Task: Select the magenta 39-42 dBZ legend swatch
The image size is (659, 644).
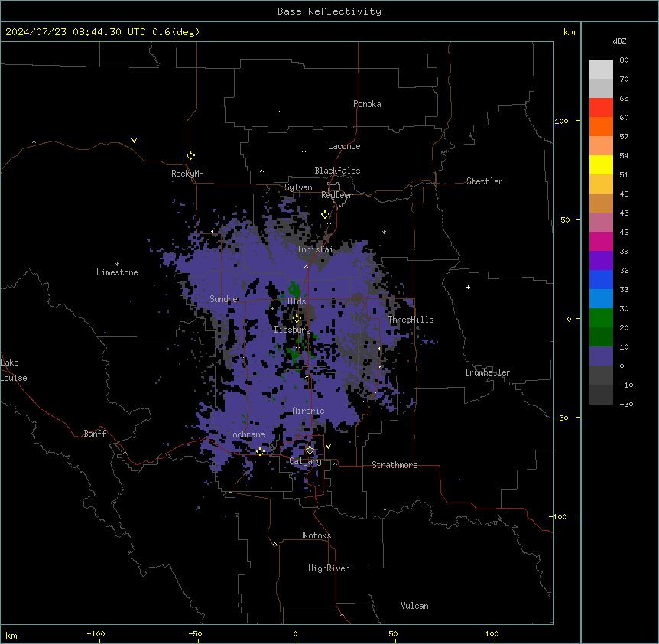Action: point(601,241)
